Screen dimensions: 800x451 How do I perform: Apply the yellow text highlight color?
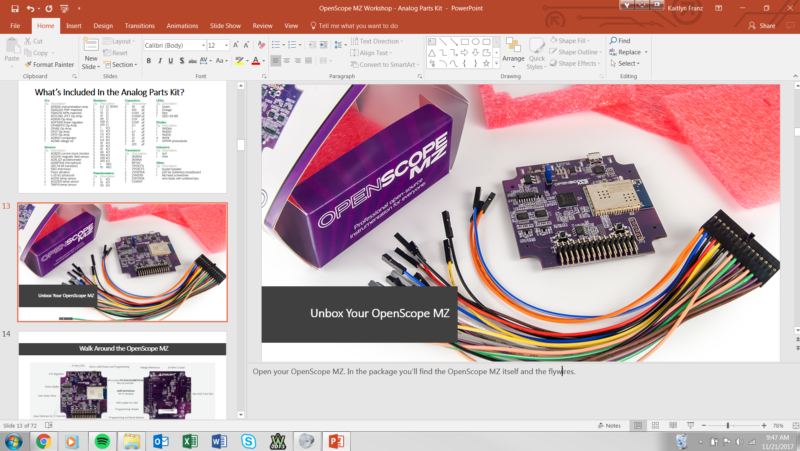tap(239, 61)
